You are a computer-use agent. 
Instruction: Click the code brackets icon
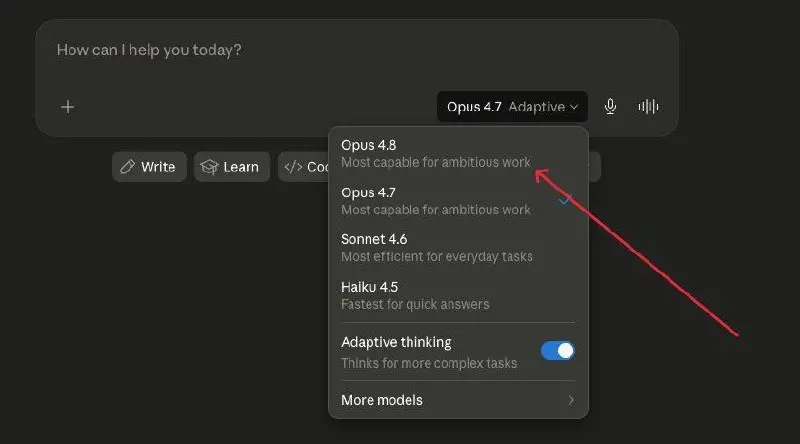tap(293, 167)
